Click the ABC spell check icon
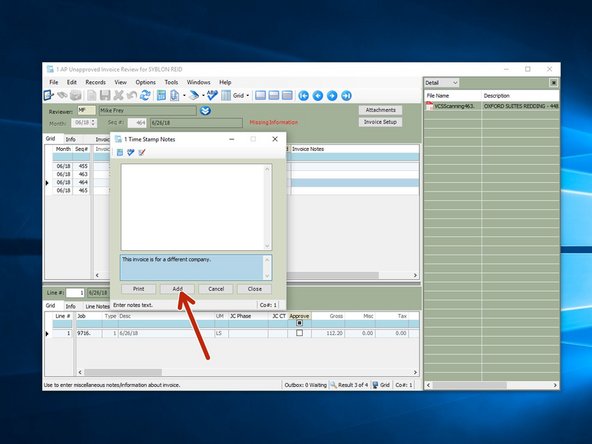This screenshot has height=444, width=592. (x=212, y=95)
